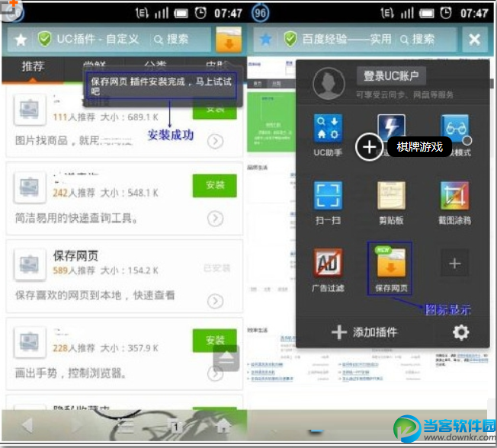Expand details arrow for 图片找商品 plugin
This screenshot has width=497, height=448.
click(215, 141)
